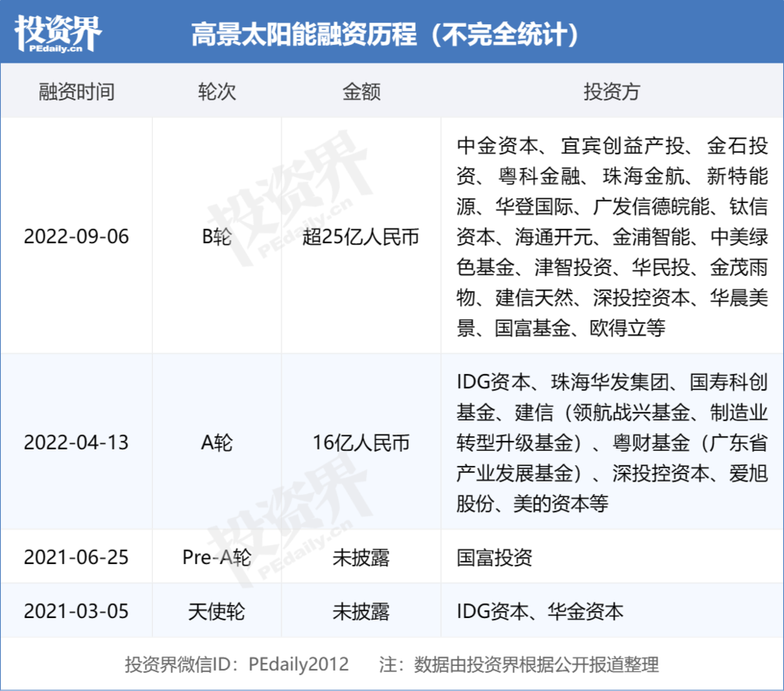
Task: Select the date 2022-04-13
Action: pyautogui.click(x=77, y=442)
